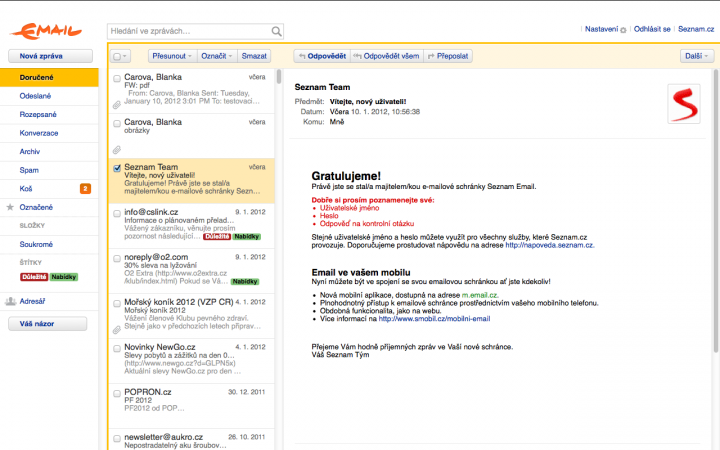Click the paperclip on the FW: pdf message

117,105
